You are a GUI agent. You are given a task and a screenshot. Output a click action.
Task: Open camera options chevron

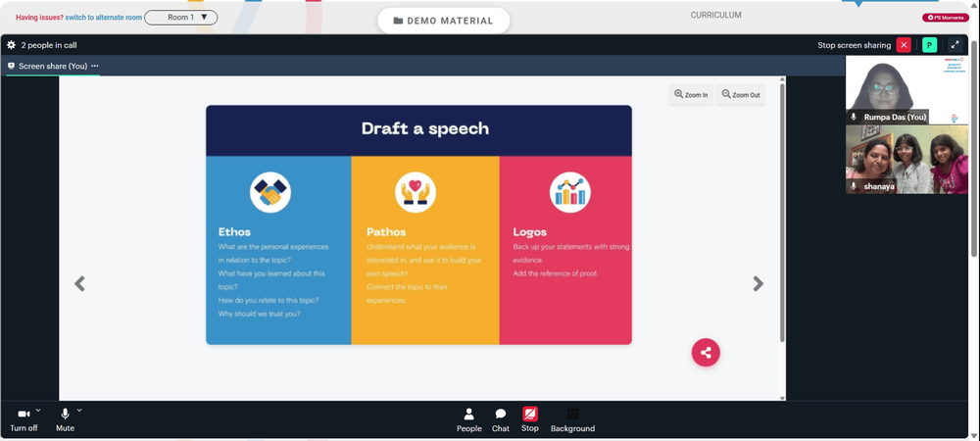coord(38,411)
